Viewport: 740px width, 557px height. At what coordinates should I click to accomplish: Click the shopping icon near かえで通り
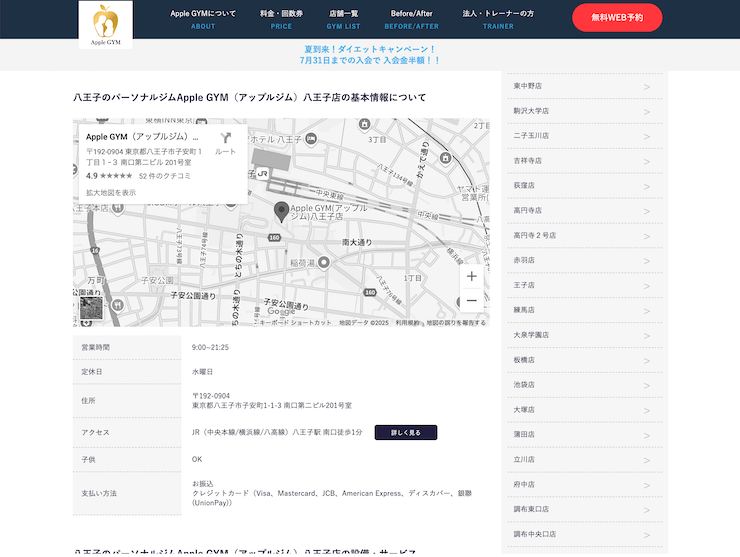(x=445, y=158)
